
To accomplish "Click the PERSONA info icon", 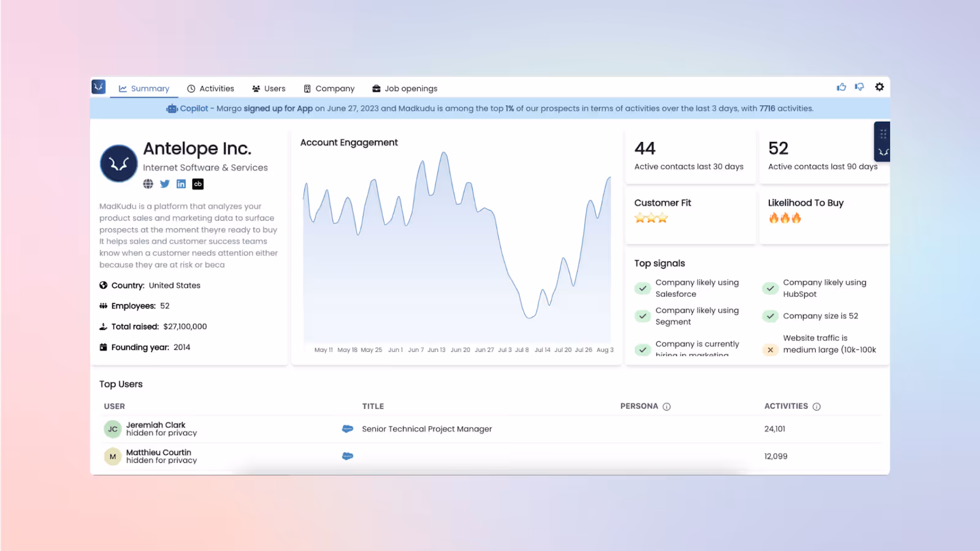I will coord(667,407).
